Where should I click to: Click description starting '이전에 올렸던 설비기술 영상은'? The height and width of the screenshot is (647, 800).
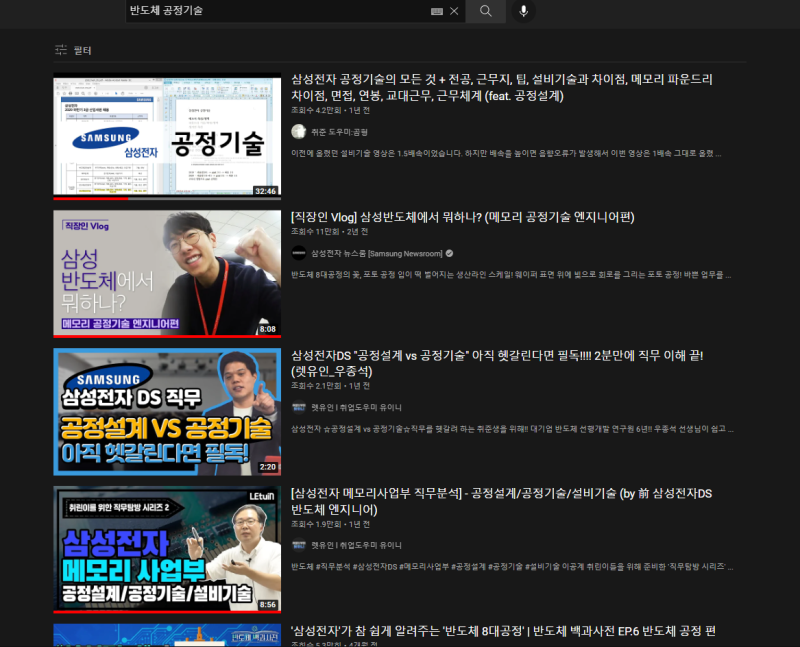506,154
